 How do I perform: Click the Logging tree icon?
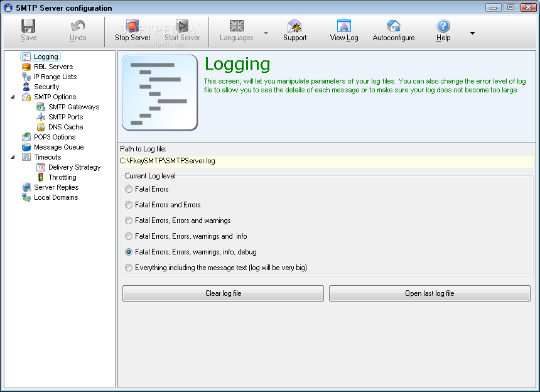point(26,57)
